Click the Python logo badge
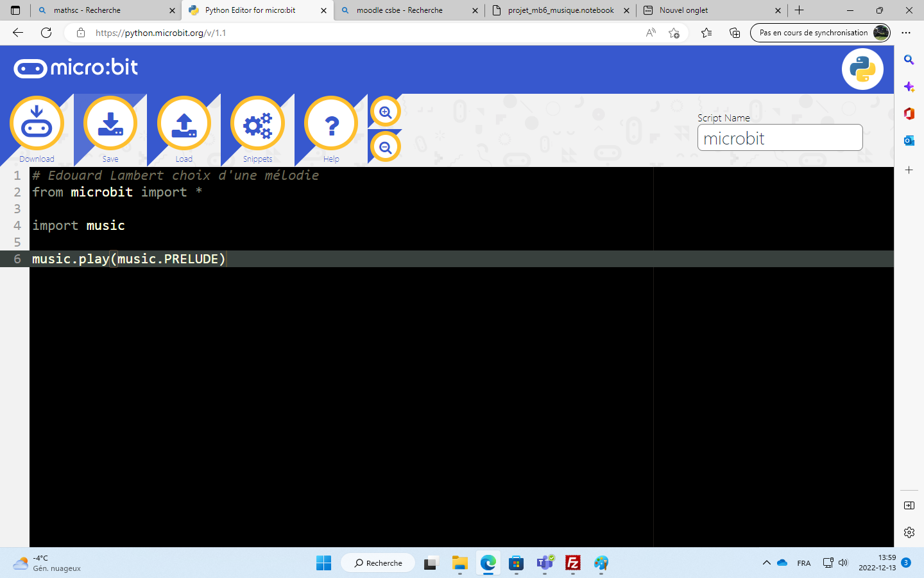The width and height of the screenshot is (924, 578). click(862, 69)
